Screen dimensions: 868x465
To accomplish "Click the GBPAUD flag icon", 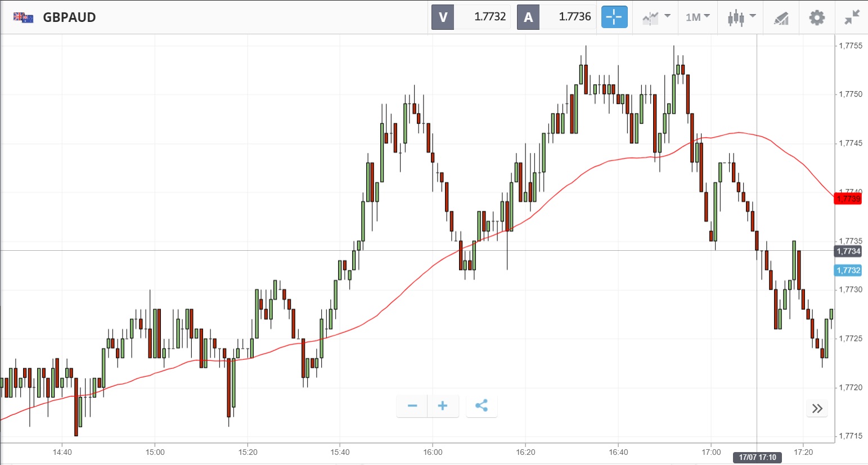I will point(24,17).
